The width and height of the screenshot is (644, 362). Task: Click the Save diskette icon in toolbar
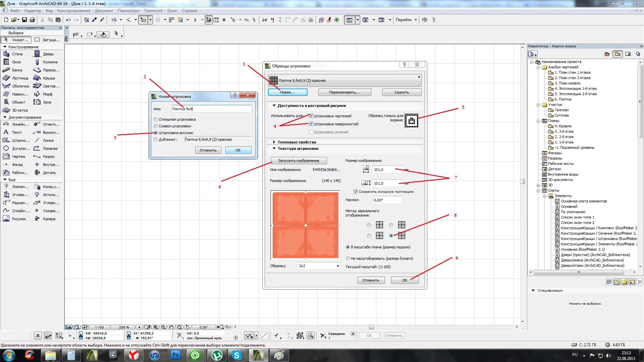[x=24, y=20]
